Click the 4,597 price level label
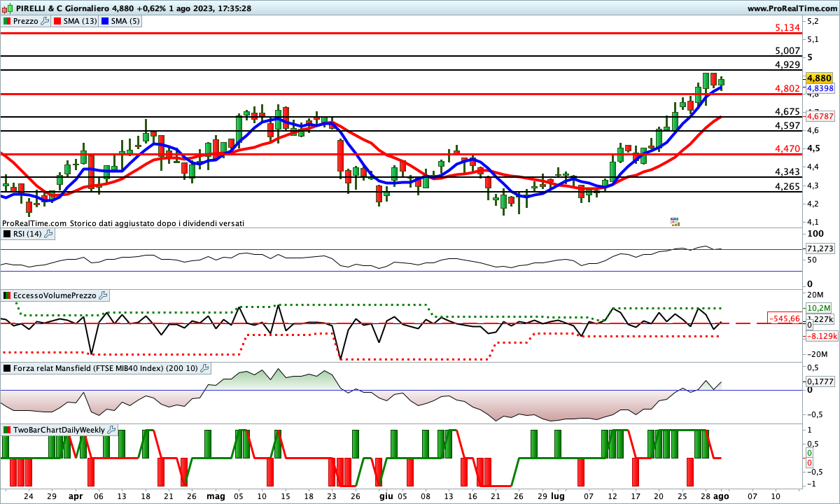 787,125
